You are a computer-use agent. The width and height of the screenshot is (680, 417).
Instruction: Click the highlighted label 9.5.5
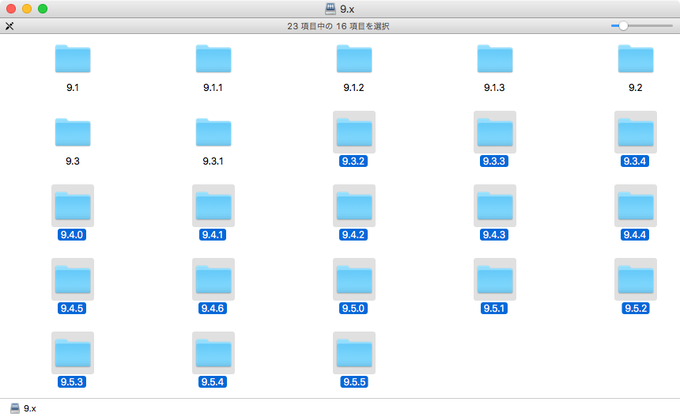(354, 382)
